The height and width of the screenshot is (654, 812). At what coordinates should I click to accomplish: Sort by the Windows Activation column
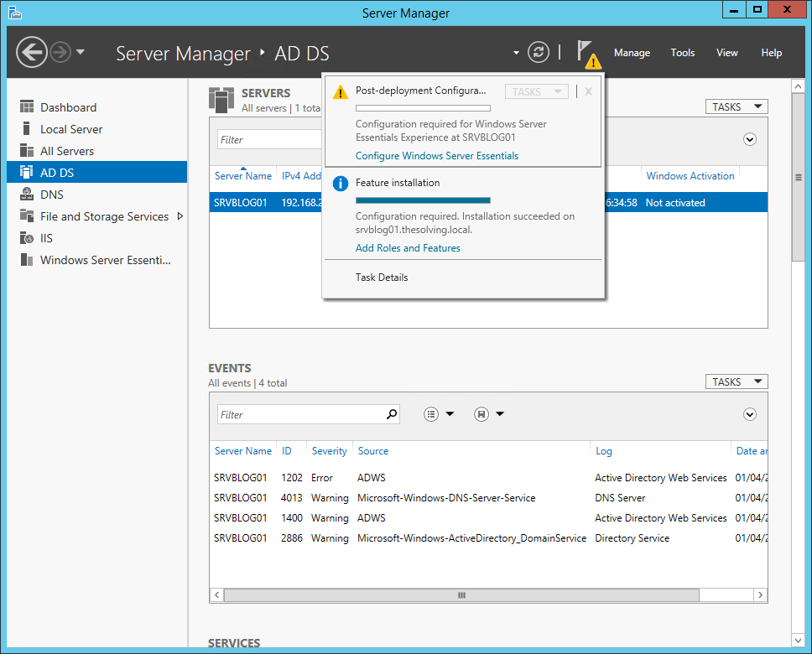(690, 176)
